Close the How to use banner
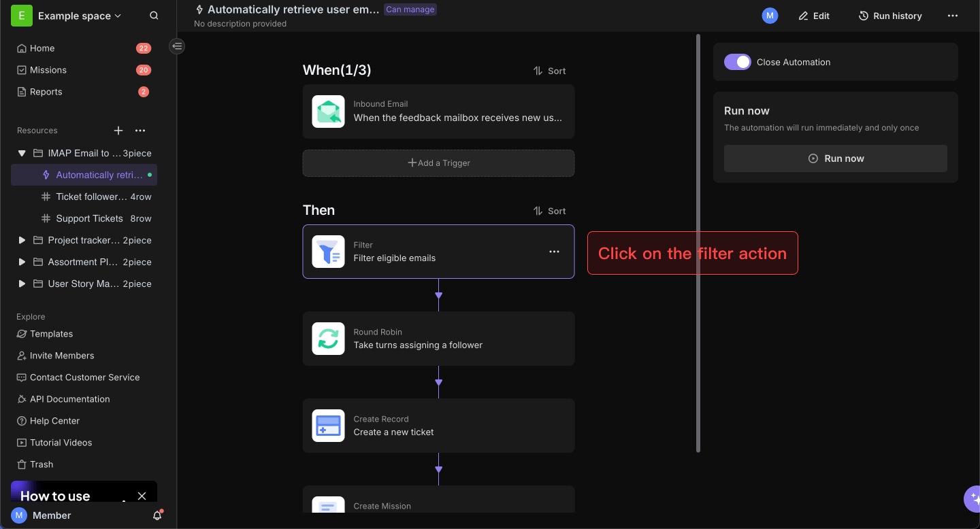The height and width of the screenshot is (529, 980). 142,496
